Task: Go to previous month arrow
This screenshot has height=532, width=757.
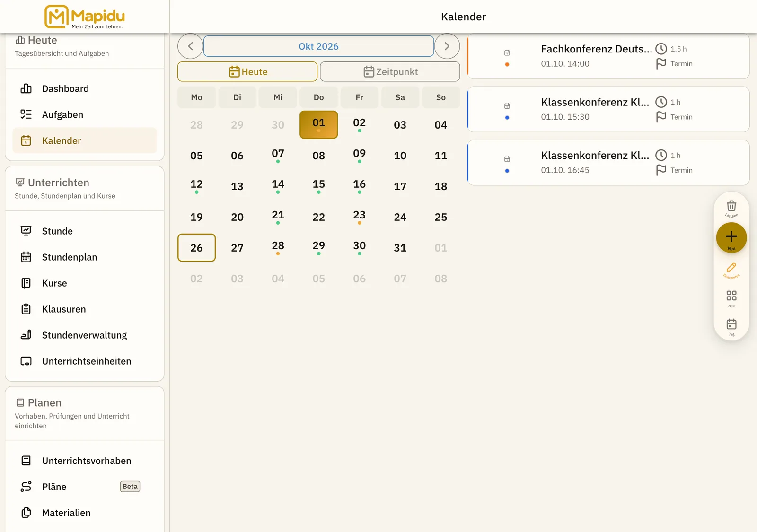Action: [190, 46]
